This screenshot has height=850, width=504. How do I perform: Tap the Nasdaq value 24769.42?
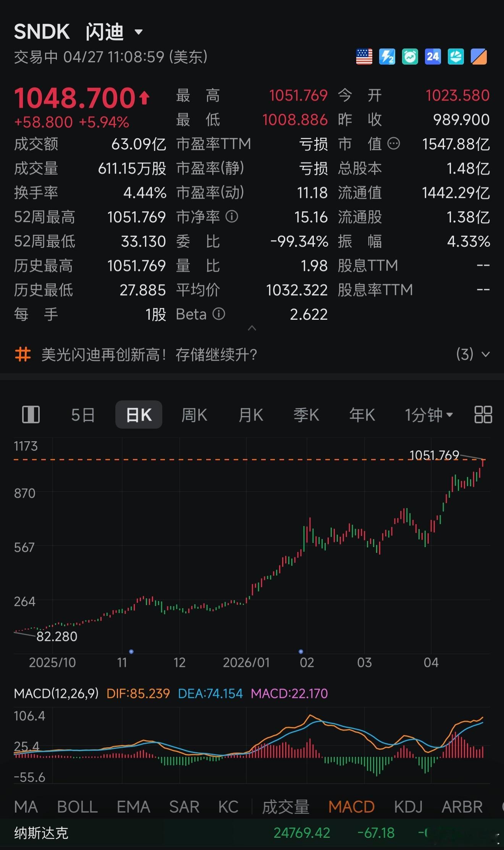302,833
